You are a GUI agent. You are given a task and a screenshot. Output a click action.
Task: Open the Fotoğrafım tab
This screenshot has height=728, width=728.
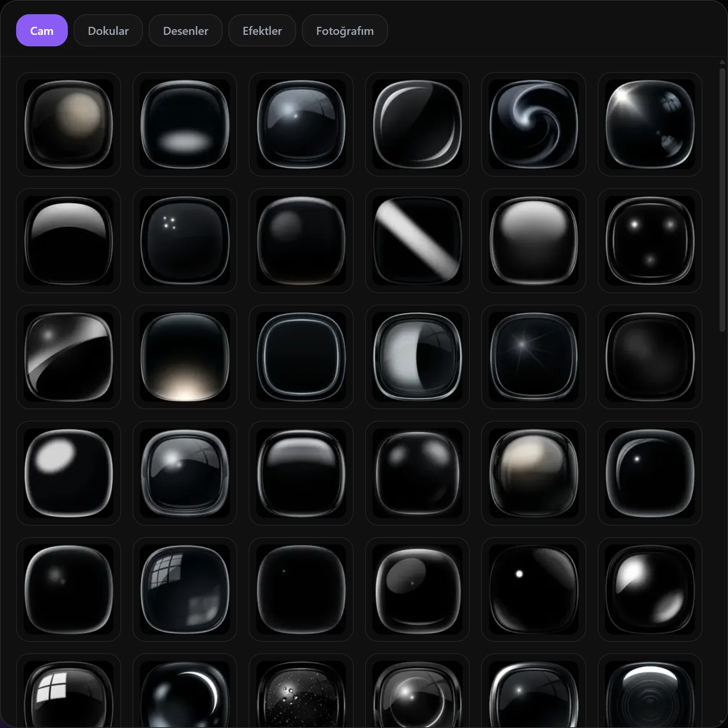[x=345, y=31]
